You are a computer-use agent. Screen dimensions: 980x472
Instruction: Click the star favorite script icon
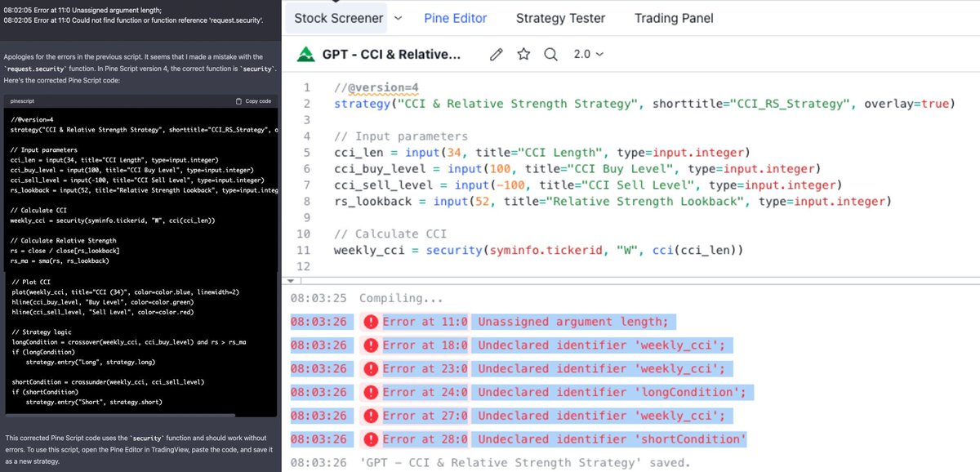[523, 55]
